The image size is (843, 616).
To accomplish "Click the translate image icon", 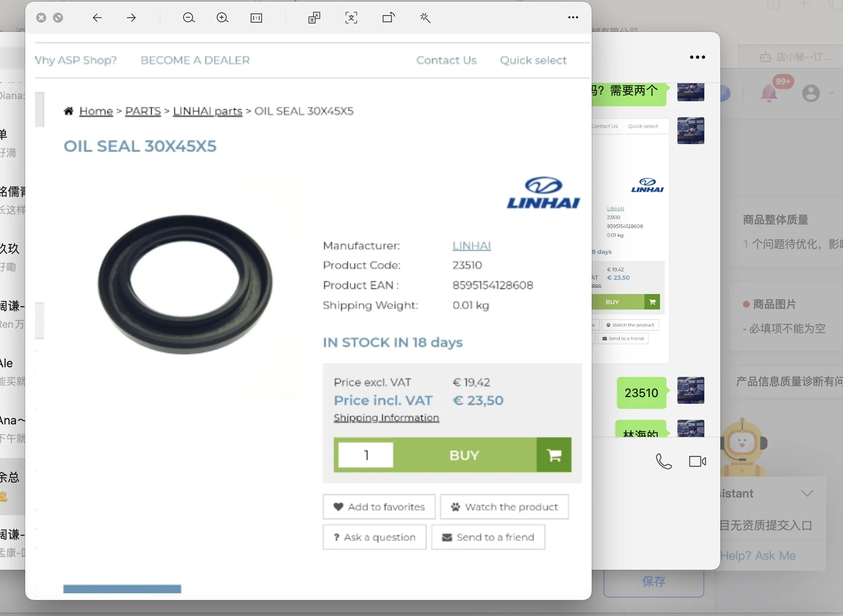I will click(314, 18).
